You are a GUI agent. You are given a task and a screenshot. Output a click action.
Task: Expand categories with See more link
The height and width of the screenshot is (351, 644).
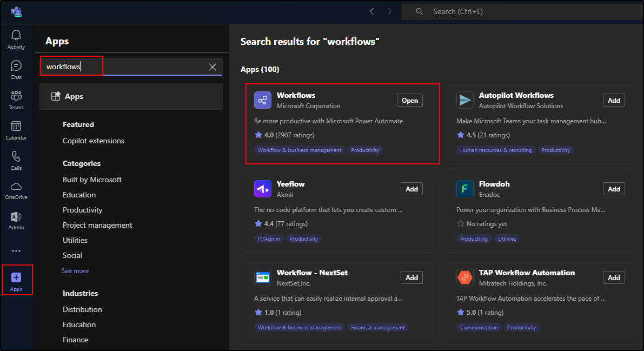click(75, 271)
